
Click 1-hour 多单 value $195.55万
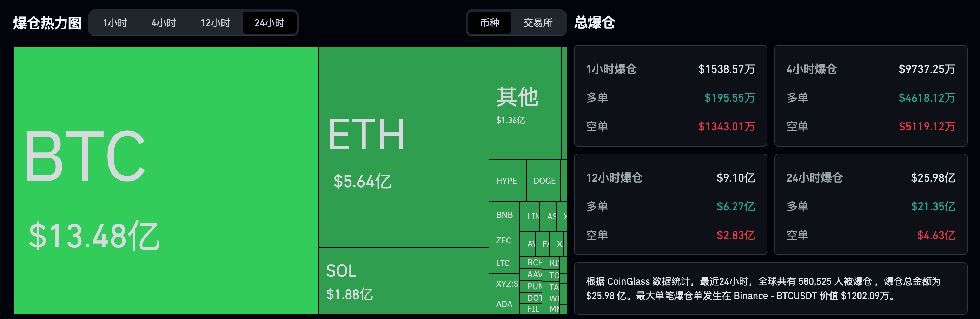coord(729,98)
